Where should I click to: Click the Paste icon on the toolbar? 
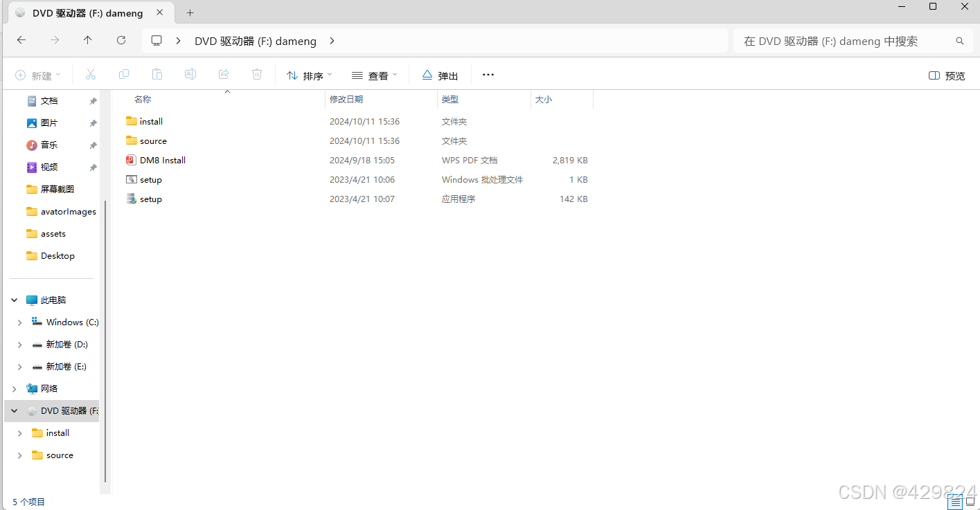(x=157, y=74)
